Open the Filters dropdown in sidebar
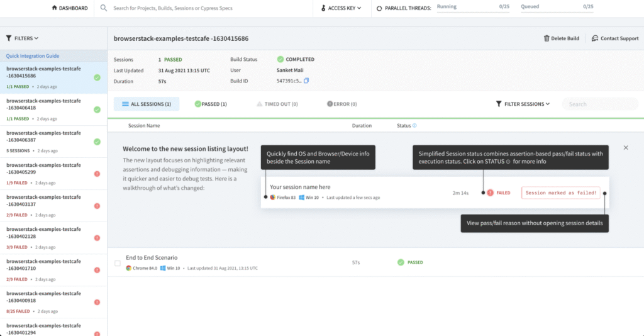Viewport: 644px width, 336px height. coord(22,38)
